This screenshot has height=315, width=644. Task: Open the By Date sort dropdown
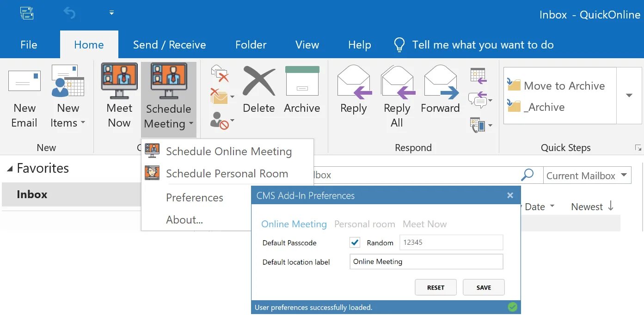[x=539, y=207]
